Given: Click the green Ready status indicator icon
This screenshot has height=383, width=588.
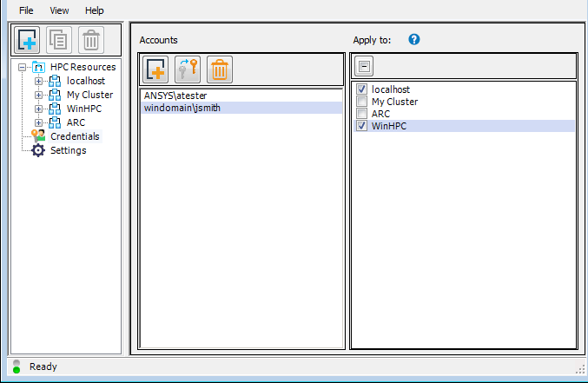Looking at the screenshot, I should tap(17, 366).
